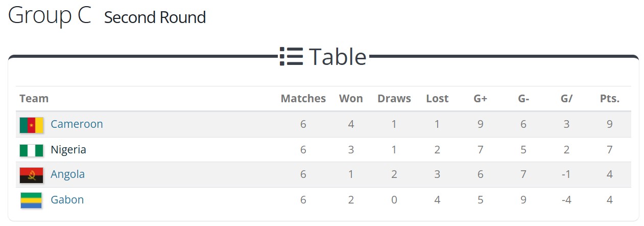Click the Gabon flag icon
The width and height of the screenshot is (644, 226).
31,200
